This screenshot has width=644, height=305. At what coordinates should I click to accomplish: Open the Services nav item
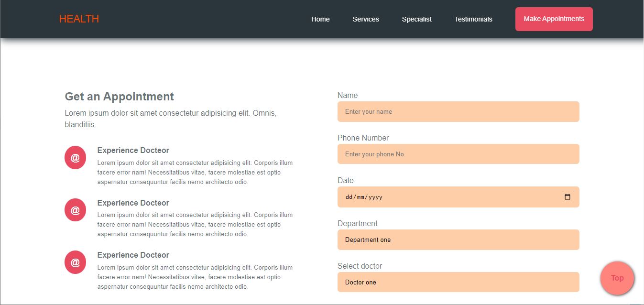click(x=366, y=19)
